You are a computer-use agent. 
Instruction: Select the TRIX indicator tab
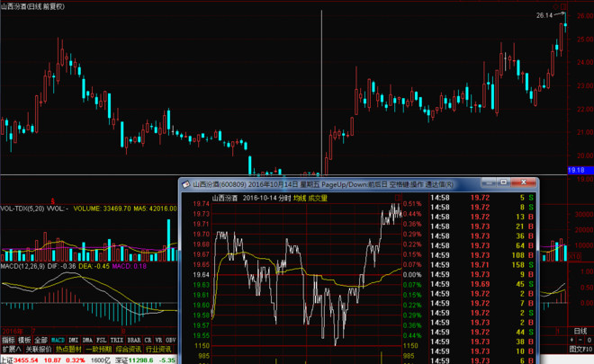(117, 340)
